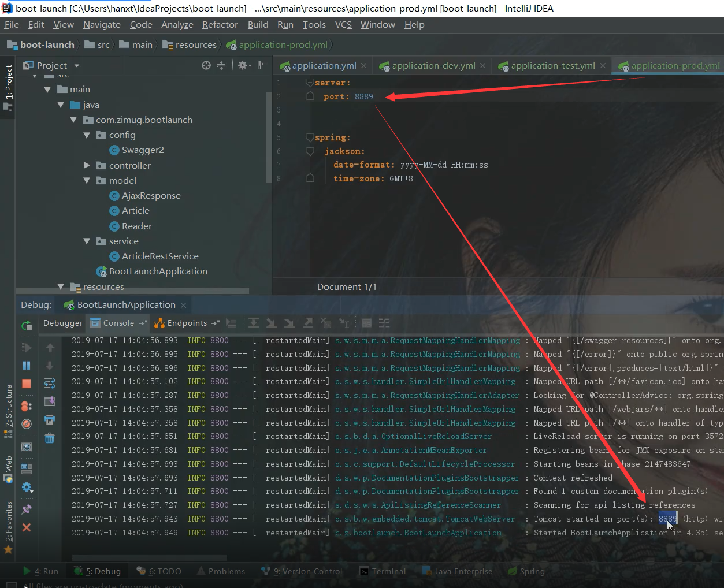Click the Restore Layout icon
Image resolution: width=724 pixels, height=588 pixels.
[x=27, y=469]
